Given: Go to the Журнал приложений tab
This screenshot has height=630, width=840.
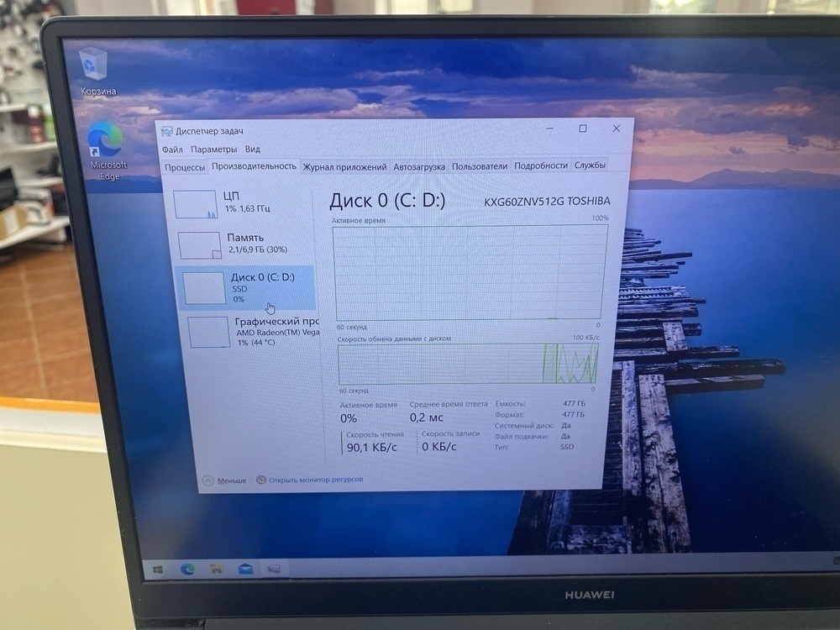Looking at the screenshot, I should click(344, 167).
